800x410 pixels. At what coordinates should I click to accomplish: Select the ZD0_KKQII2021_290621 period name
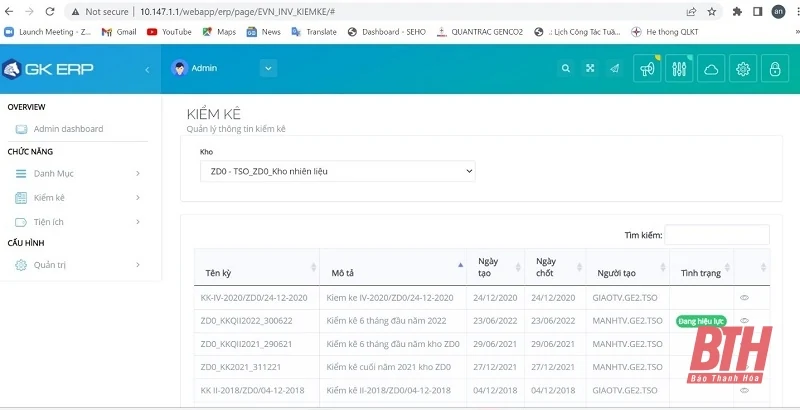click(x=246, y=344)
